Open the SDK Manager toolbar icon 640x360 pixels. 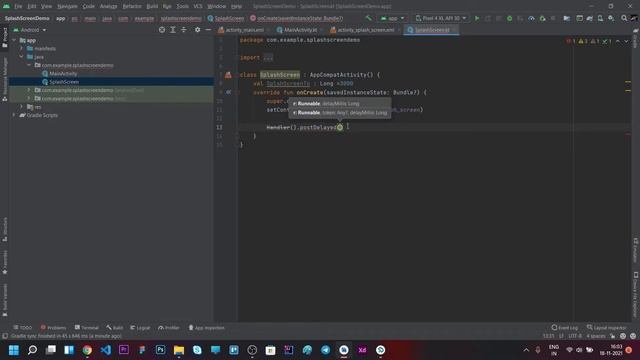coord(611,18)
